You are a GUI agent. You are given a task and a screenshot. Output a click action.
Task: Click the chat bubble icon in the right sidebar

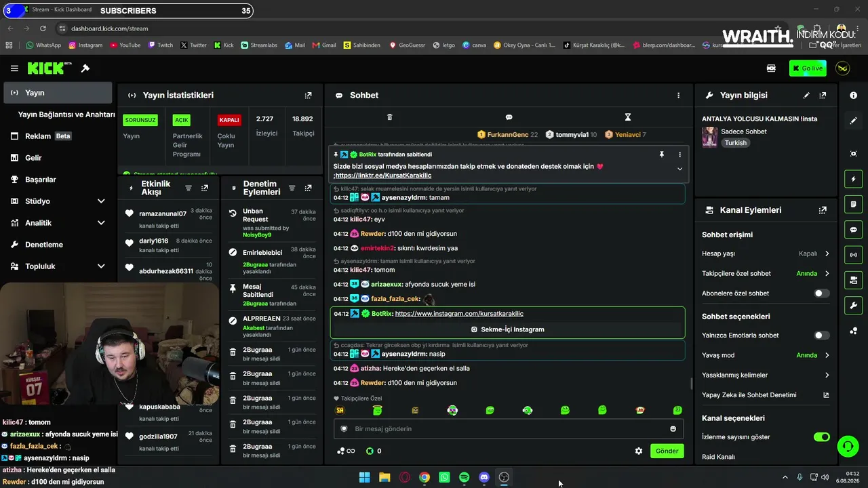click(853, 230)
